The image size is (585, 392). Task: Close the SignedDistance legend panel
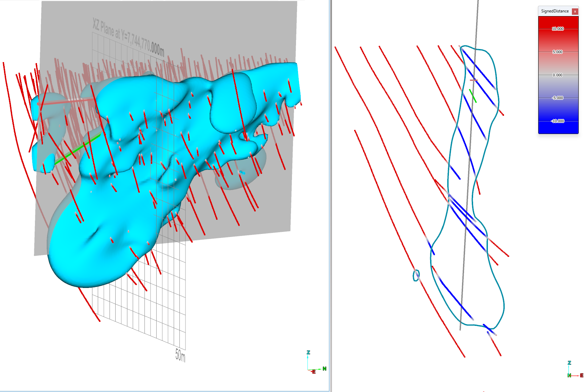pyautogui.click(x=575, y=11)
